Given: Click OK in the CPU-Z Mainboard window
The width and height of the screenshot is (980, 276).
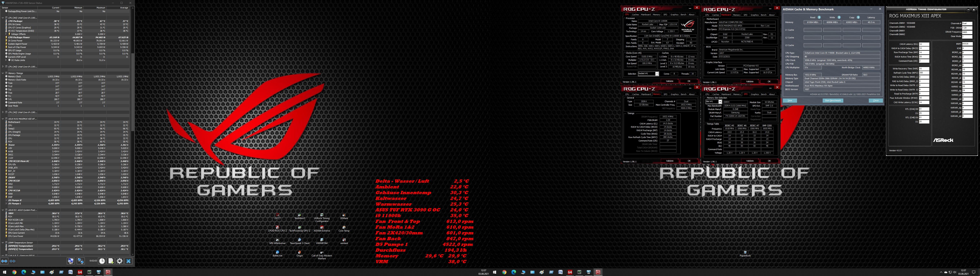Looking at the screenshot, I should click(x=769, y=81).
